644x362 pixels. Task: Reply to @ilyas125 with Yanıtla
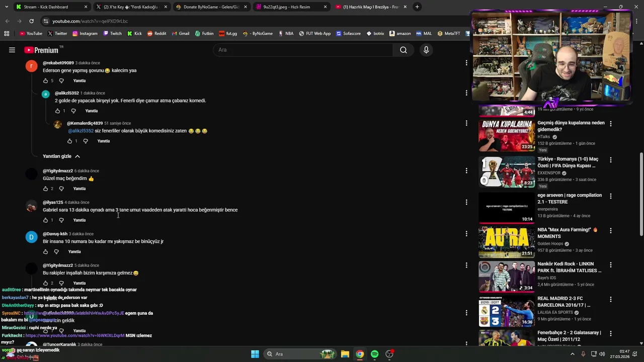79,220
